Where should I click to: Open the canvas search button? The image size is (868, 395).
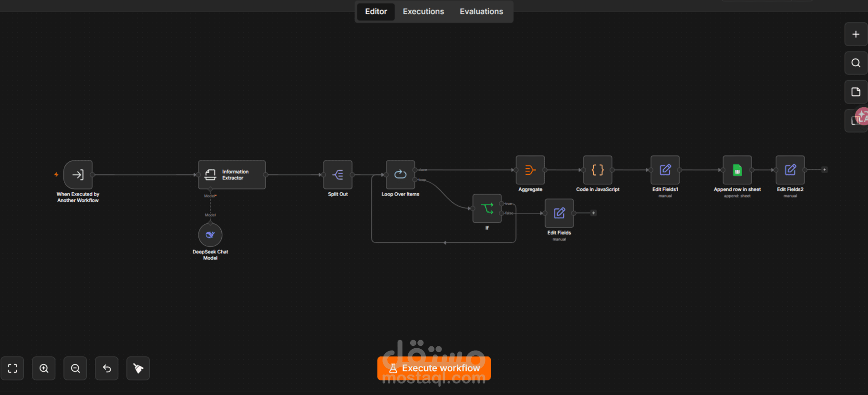coord(856,63)
